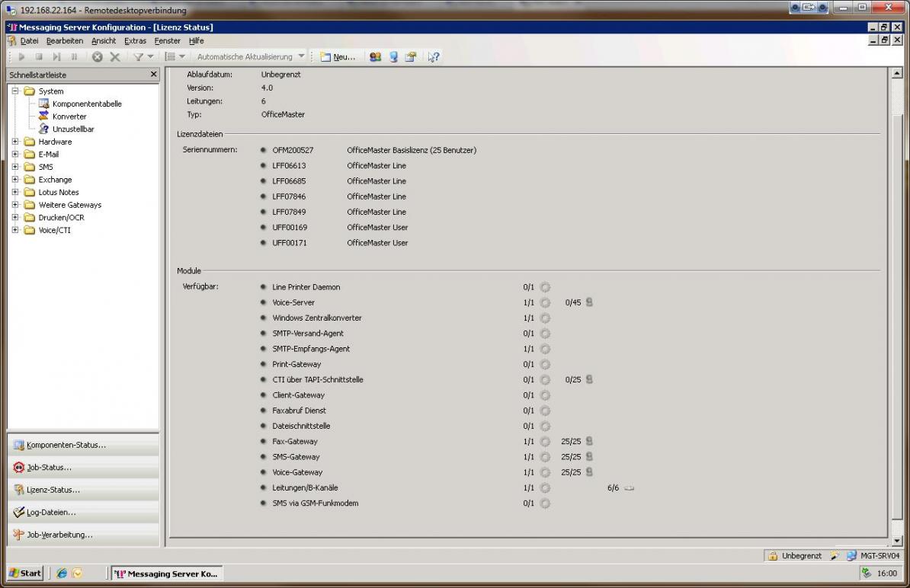The height and width of the screenshot is (588, 910).
Task: Close the Schnellstartleiste panel
Action: pyautogui.click(x=153, y=75)
